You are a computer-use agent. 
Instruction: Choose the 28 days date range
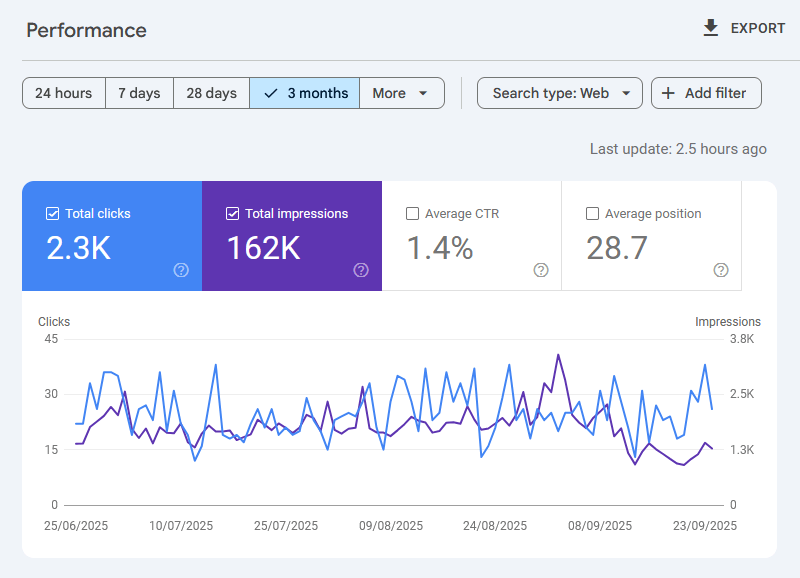[x=211, y=93]
